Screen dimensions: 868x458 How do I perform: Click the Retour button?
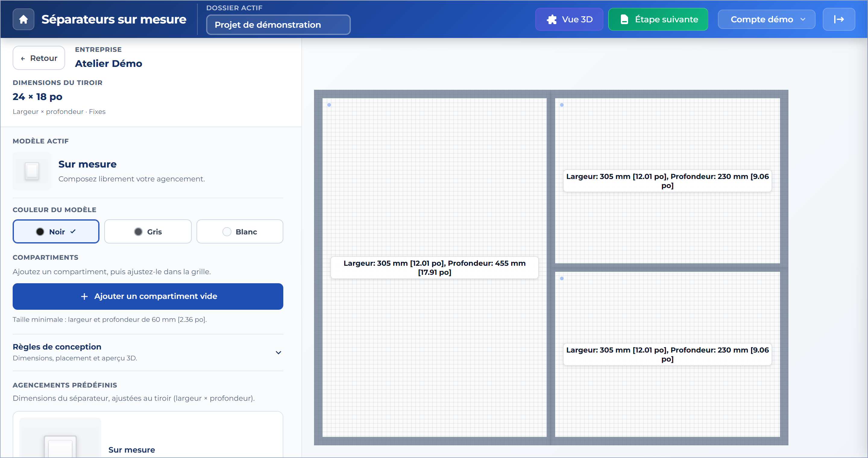click(x=39, y=58)
